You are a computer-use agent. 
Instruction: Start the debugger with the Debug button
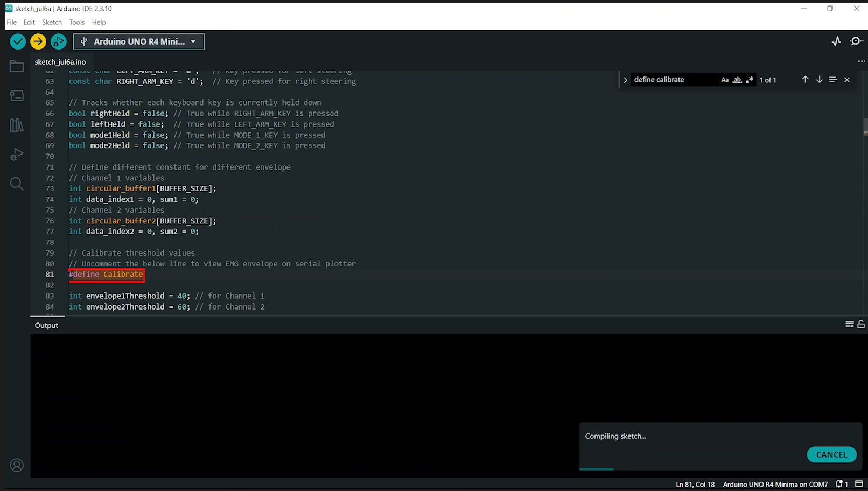(x=58, y=41)
